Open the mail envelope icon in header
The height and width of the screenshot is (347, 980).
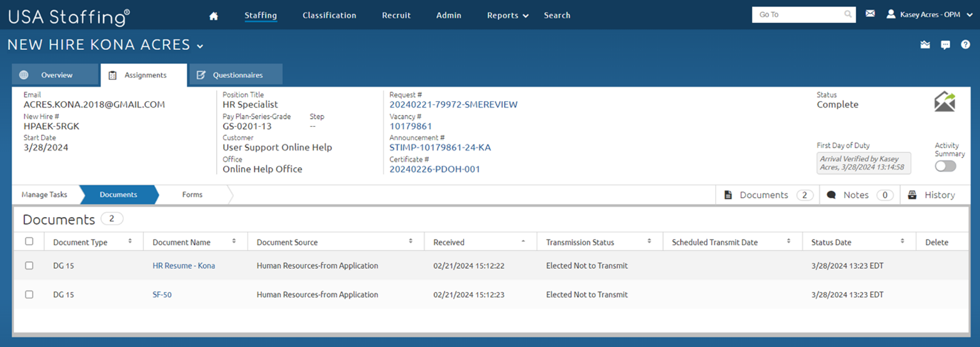click(870, 13)
